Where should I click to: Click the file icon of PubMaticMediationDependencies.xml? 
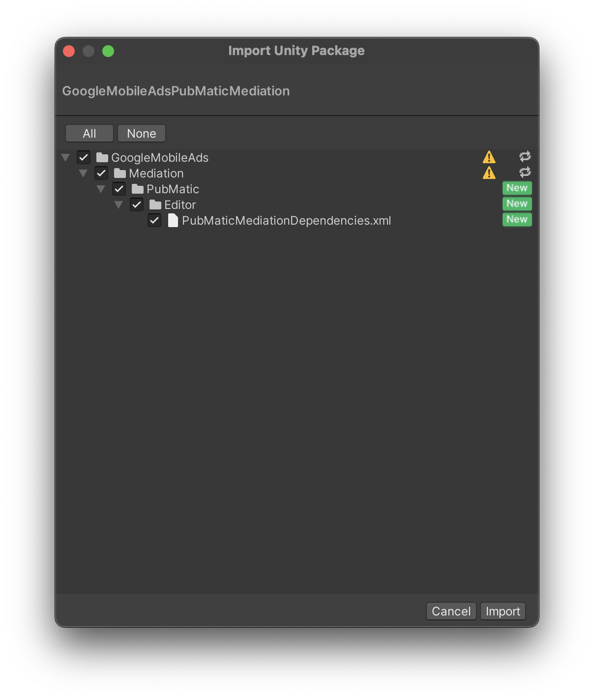pyautogui.click(x=173, y=220)
